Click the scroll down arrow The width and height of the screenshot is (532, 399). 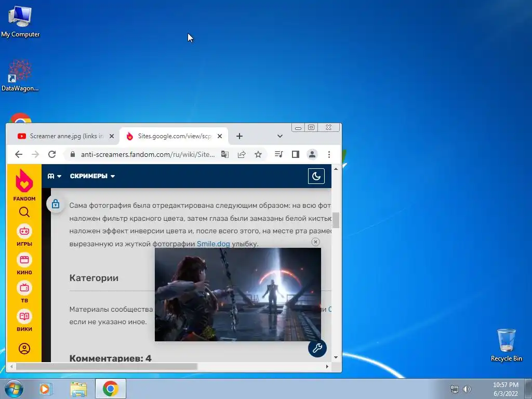(x=336, y=357)
